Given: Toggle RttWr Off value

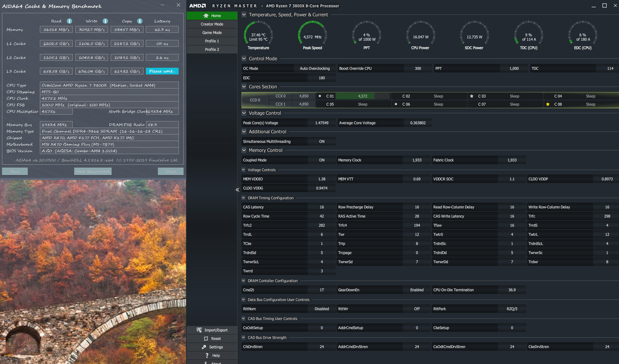Looking at the screenshot, I should tap(416, 309).
